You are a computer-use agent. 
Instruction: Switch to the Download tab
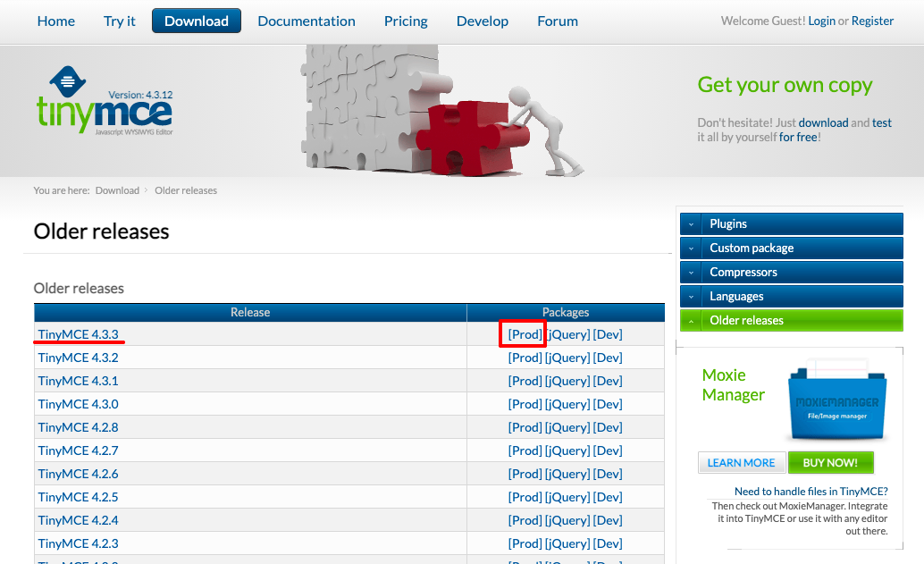click(196, 20)
